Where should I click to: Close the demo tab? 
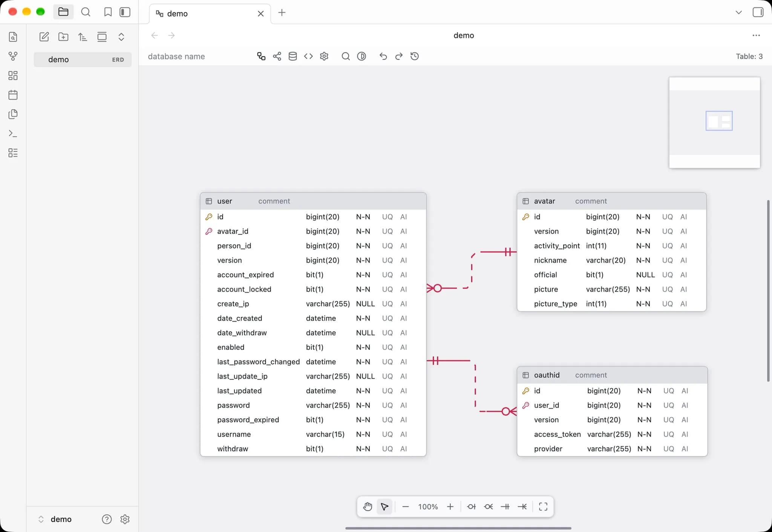(260, 14)
